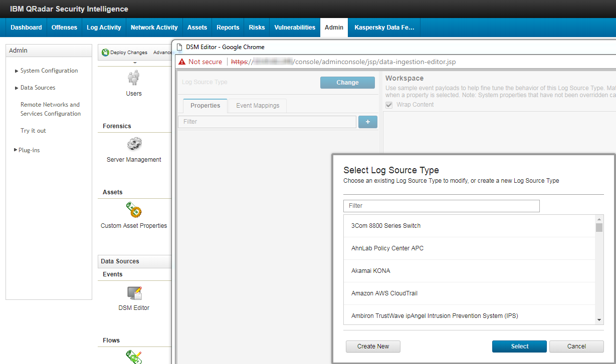Open the Users admin icon
The width and height of the screenshot is (616, 364).
(x=134, y=78)
